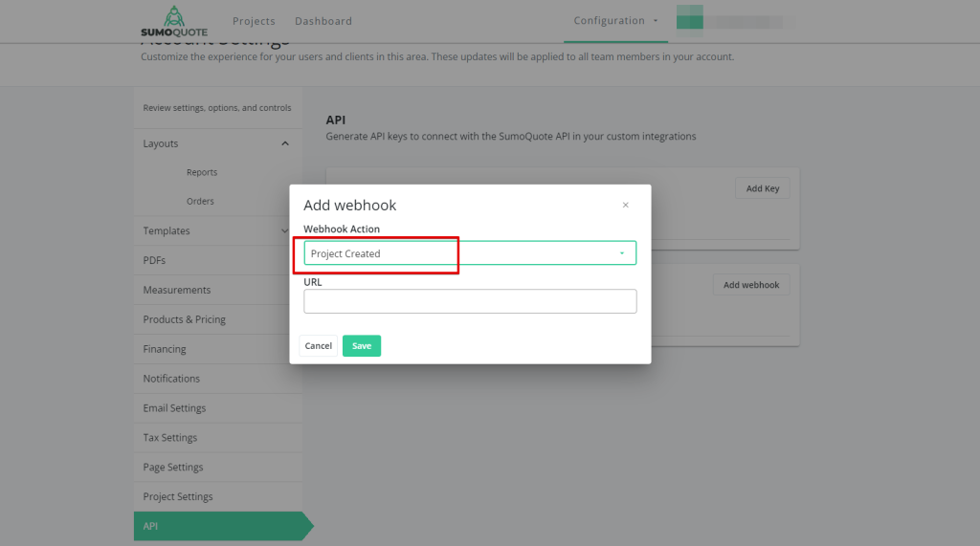The image size is (980, 546).
Task: Open Measurements settings
Action: (x=177, y=290)
